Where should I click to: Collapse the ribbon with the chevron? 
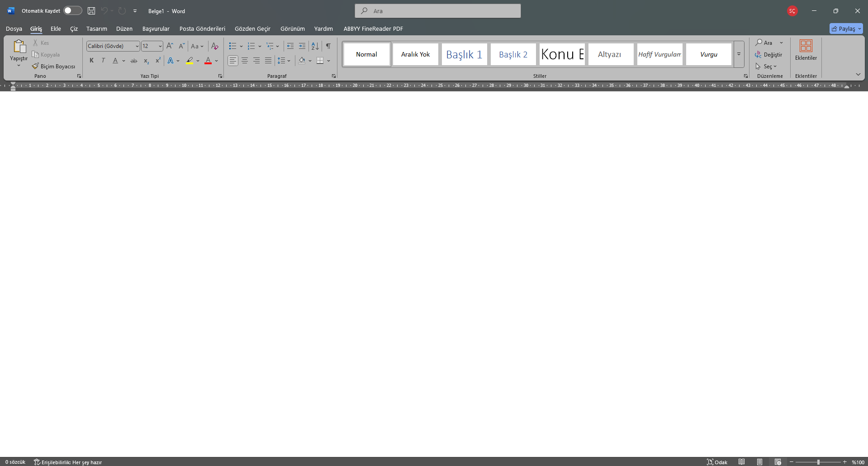(x=858, y=74)
